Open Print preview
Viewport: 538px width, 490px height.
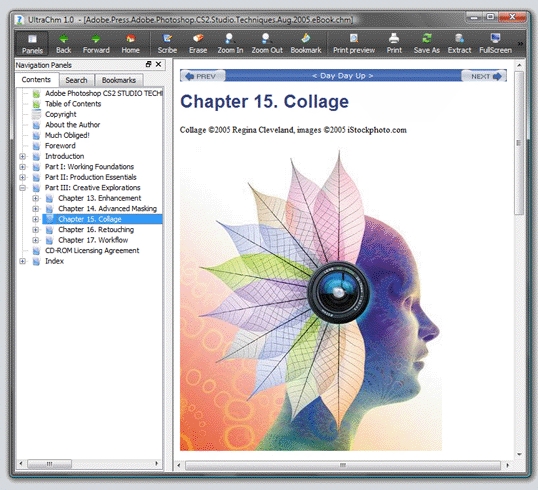point(354,44)
